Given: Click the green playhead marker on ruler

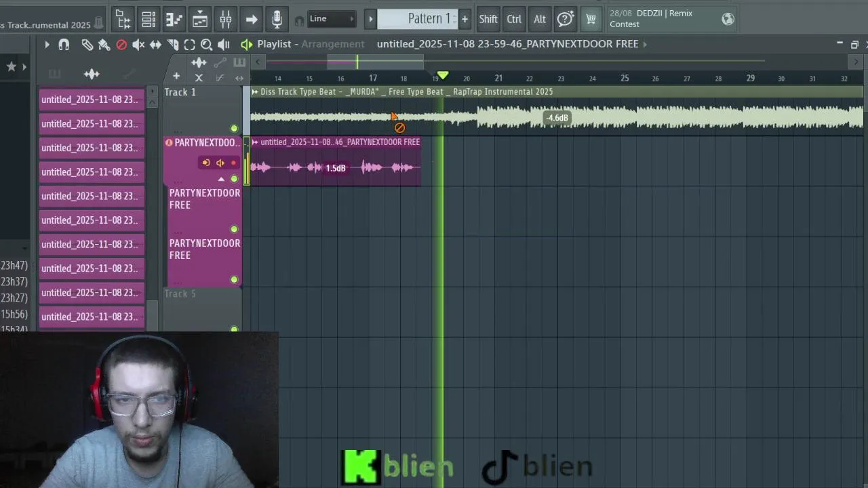Looking at the screenshot, I should point(443,75).
